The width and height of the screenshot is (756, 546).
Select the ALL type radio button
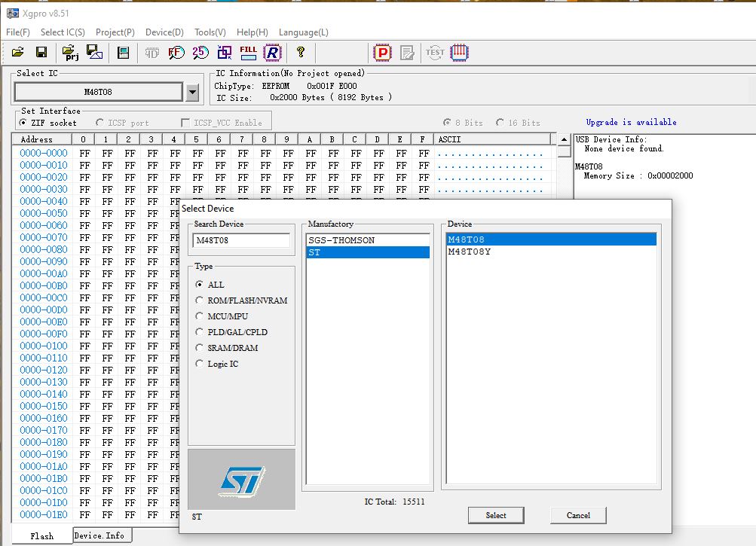199,285
